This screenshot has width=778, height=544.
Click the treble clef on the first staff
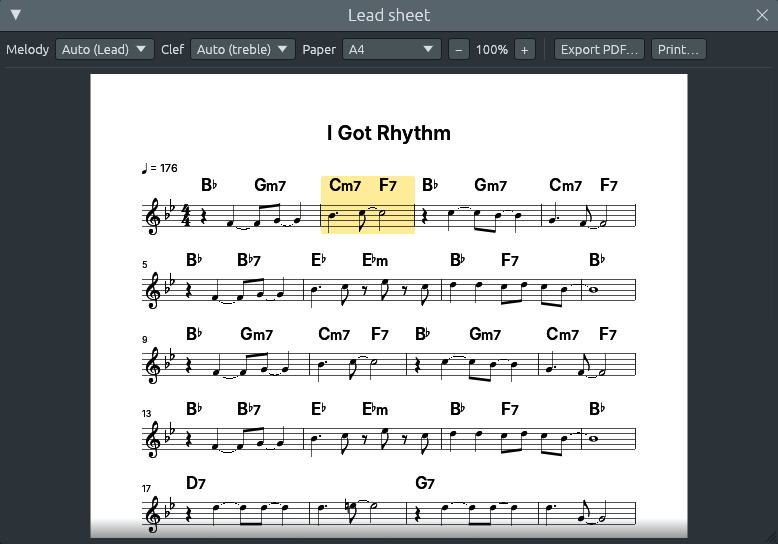(x=152, y=216)
